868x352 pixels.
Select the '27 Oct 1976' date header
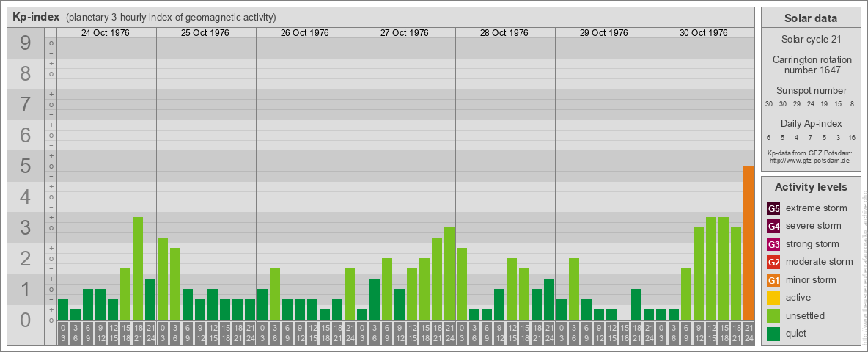(405, 33)
